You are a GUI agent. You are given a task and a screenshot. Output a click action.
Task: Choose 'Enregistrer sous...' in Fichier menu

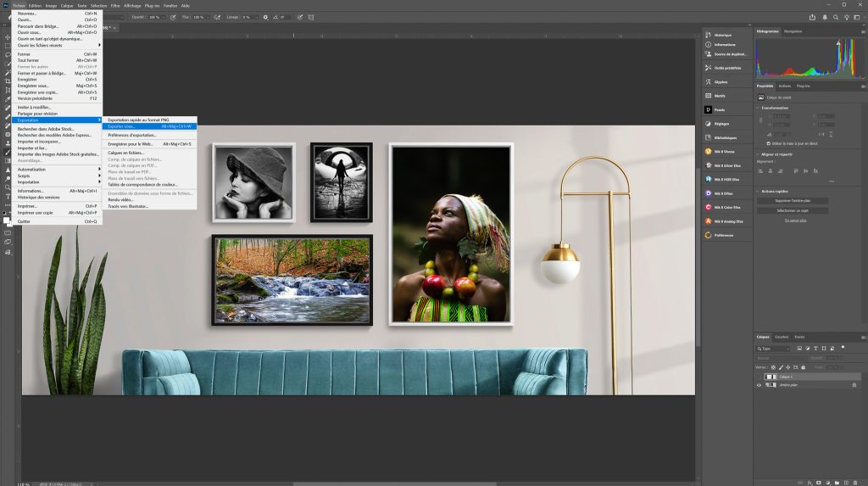pyautogui.click(x=58, y=86)
